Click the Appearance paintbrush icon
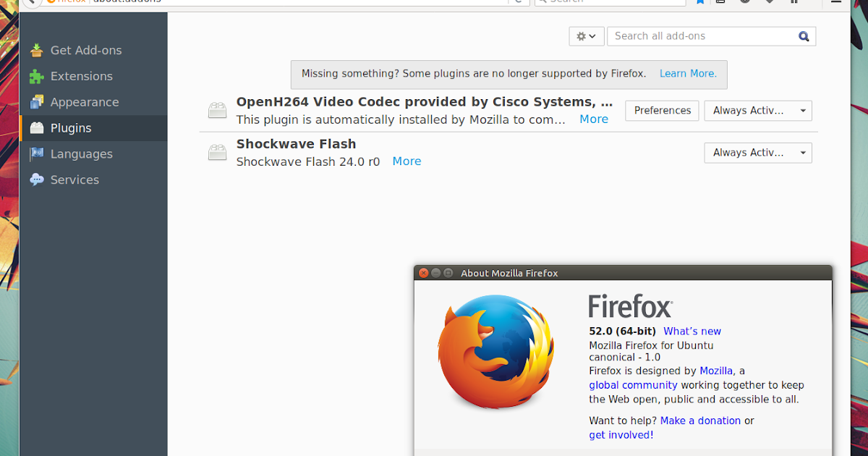Image resolution: width=868 pixels, height=456 pixels. (x=36, y=102)
